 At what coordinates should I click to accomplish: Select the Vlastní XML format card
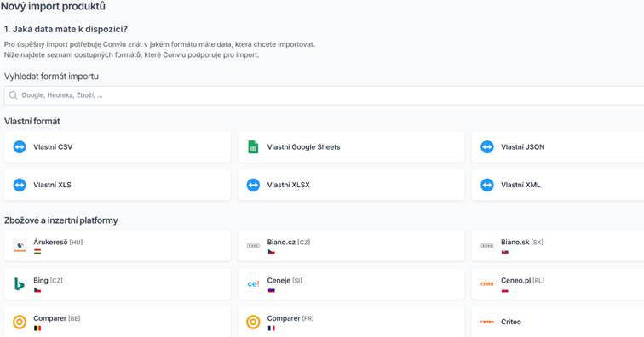click(558, 186)
